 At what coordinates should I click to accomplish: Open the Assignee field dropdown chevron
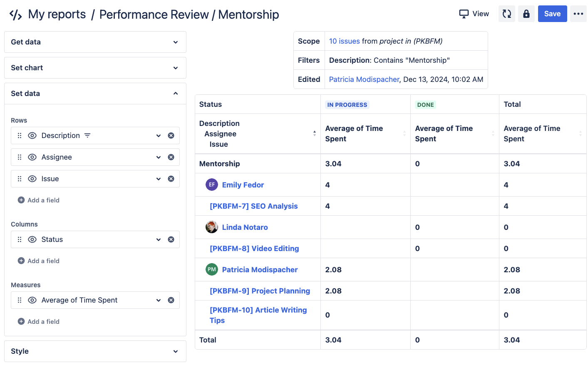158,157
